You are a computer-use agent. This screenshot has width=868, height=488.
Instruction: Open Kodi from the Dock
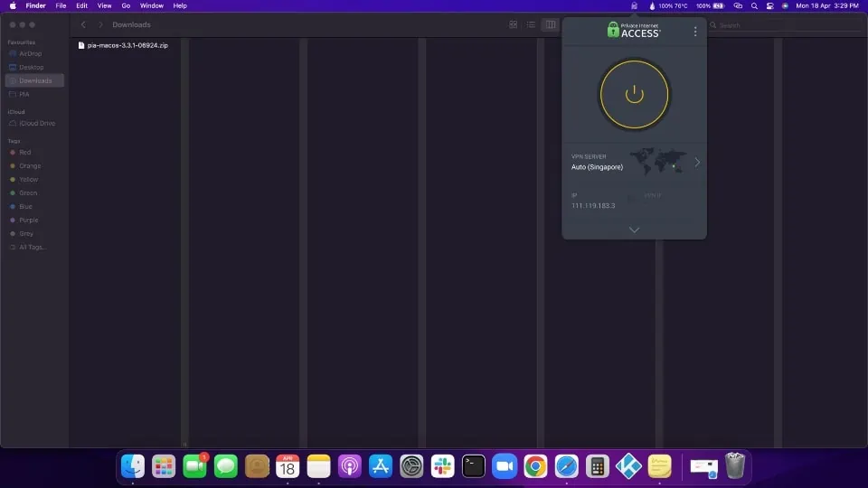[x=629, y=466]
